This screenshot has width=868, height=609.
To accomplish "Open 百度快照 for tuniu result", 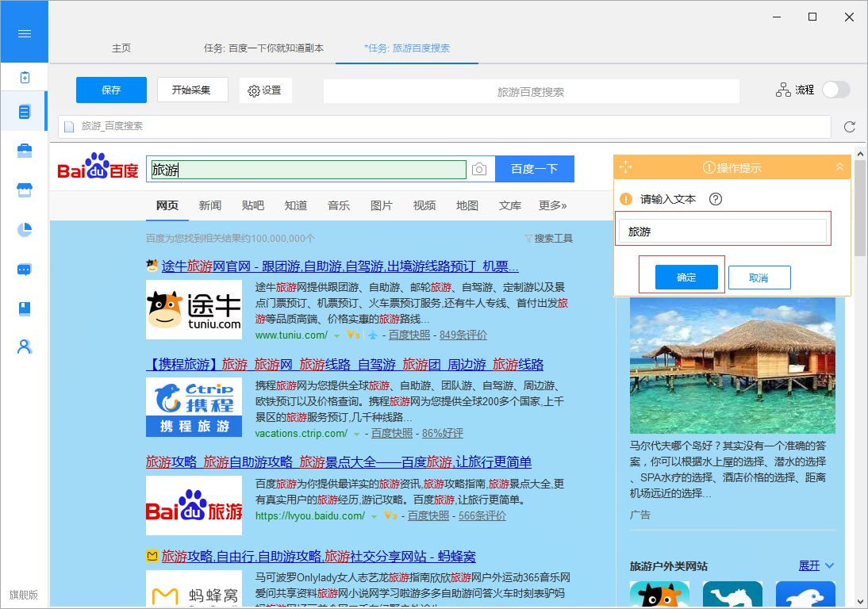I will coord(409,335).
